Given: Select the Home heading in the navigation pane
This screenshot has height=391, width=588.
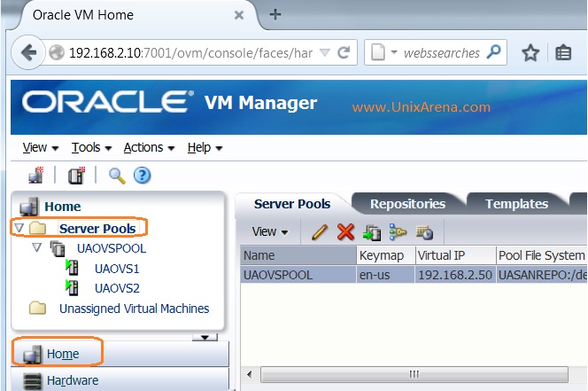Looking at the screenshot, I should pos(62,207).
